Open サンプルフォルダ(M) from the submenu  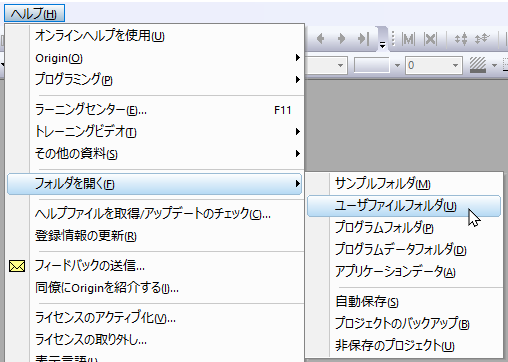click(404, 184)
